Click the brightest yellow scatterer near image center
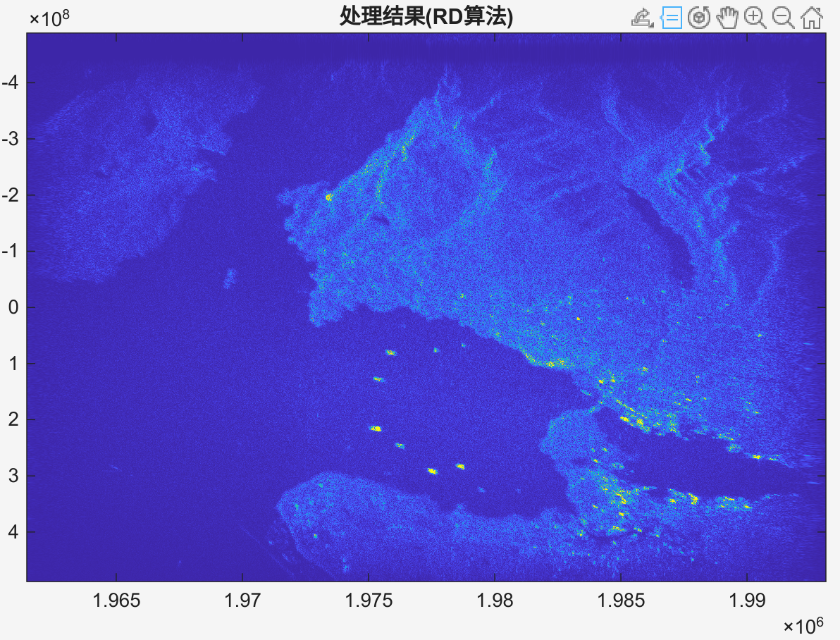840x640 pixels. pyautogui.click(x=377, y=429)
